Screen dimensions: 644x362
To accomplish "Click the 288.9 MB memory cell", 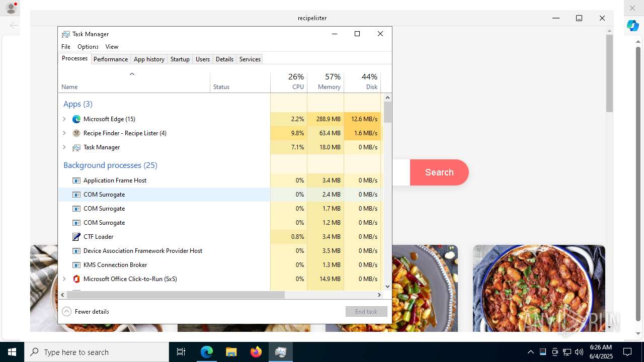I will click(x=326, y=119).
